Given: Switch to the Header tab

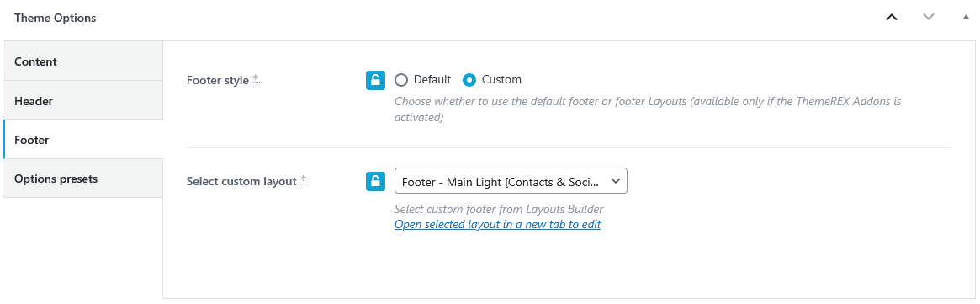Looking at the screenshot, I should click(82, 101).
